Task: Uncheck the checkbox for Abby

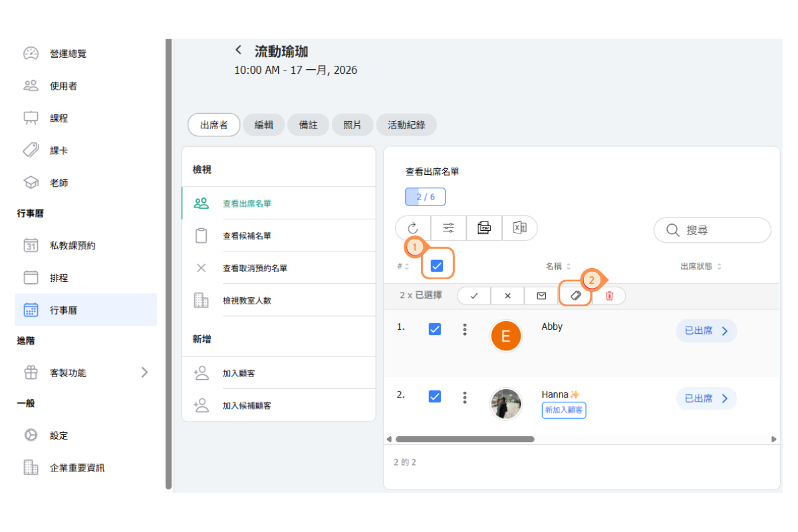Action: click(x=435, y=329)
